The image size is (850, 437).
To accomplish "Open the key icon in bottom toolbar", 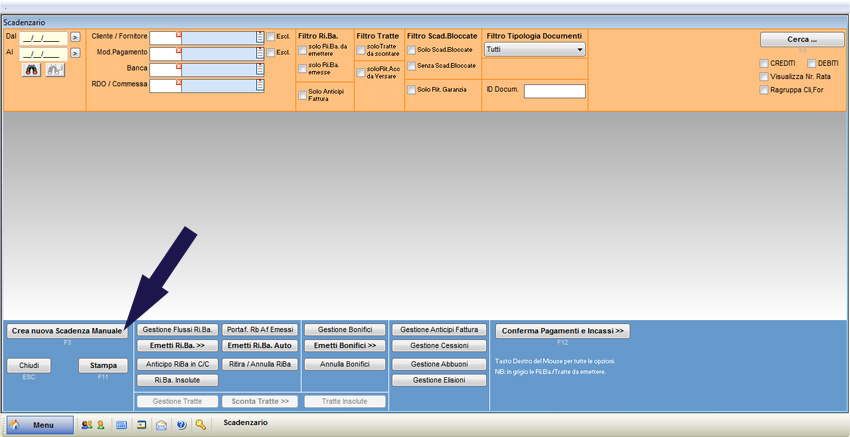I will 201,425.
